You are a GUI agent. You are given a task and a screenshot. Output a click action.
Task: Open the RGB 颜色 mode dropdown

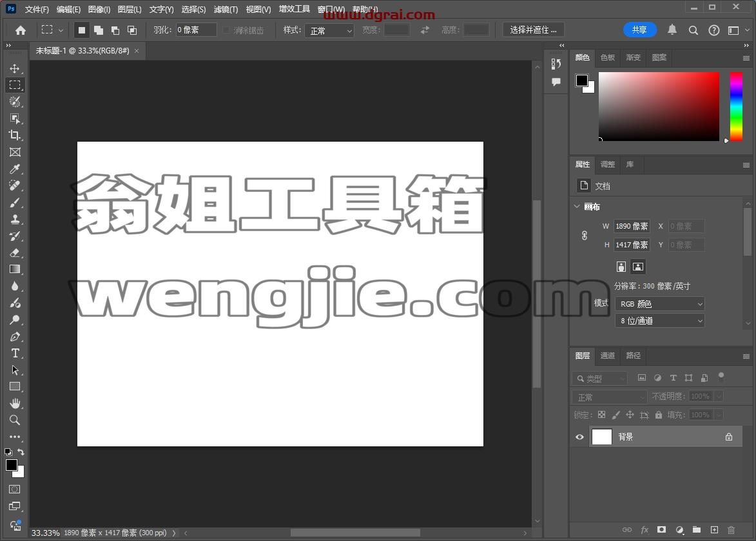659,304
